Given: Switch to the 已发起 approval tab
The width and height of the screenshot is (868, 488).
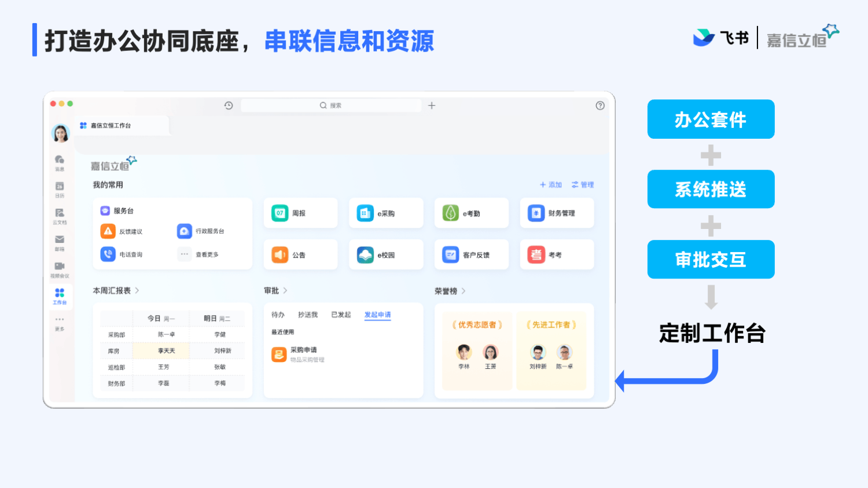Looking at the screenshot, I should click(x=341, y=315).
